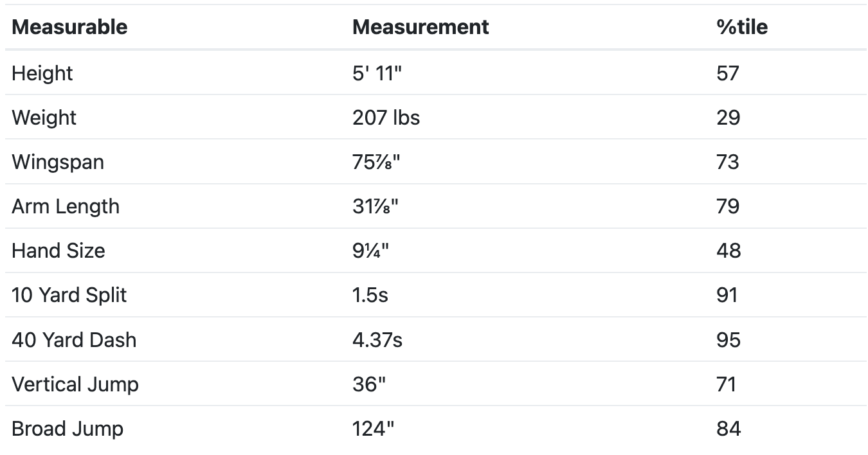This screenshot has height=455, width=868.
Task: Click the Arm Length percentile 79
Action: [x=728, y=206]
